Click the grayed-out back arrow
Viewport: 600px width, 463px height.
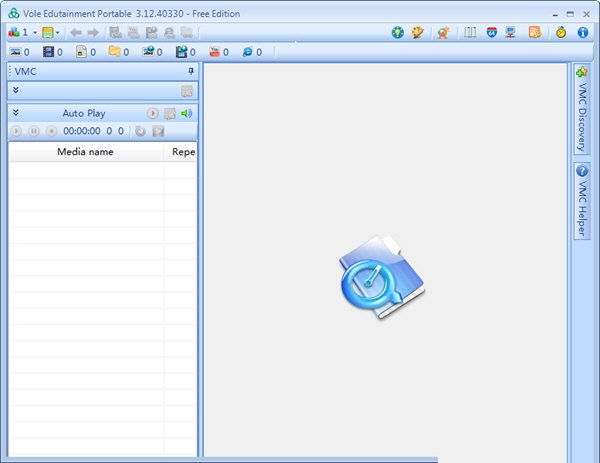pyautogui.click(x=76, y=33)
